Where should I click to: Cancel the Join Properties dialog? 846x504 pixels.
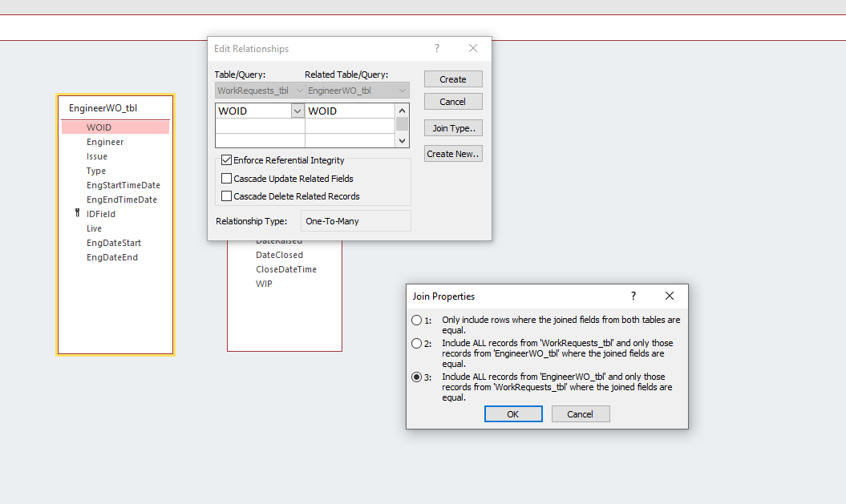pos(580,414)
